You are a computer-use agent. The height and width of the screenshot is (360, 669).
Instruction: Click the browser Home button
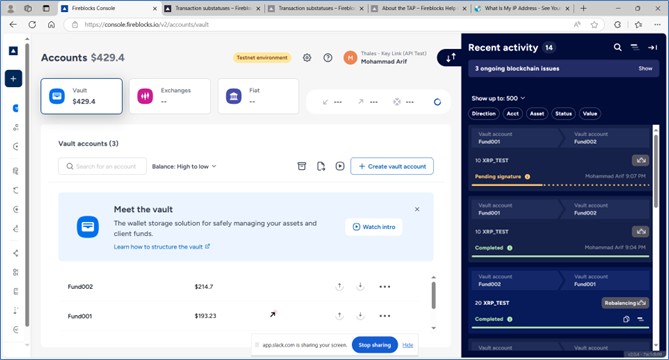[x=51, y=25]
